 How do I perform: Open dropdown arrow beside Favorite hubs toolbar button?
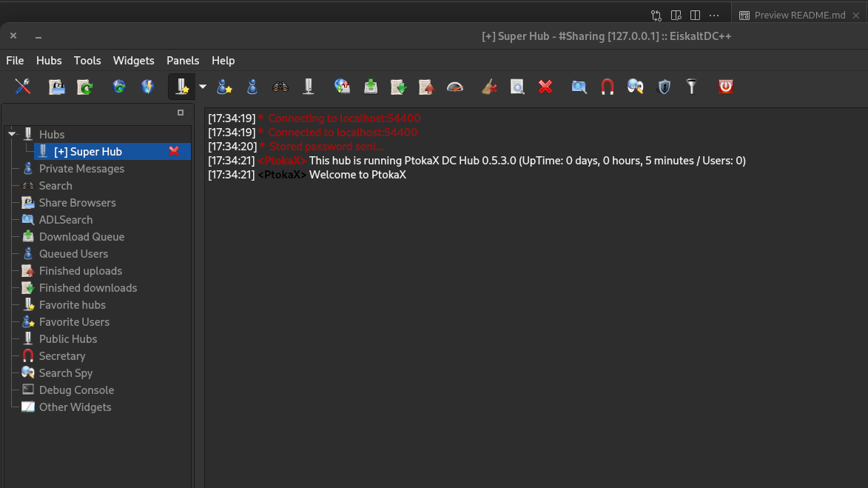pyautogui.click(x=203, y=87)
